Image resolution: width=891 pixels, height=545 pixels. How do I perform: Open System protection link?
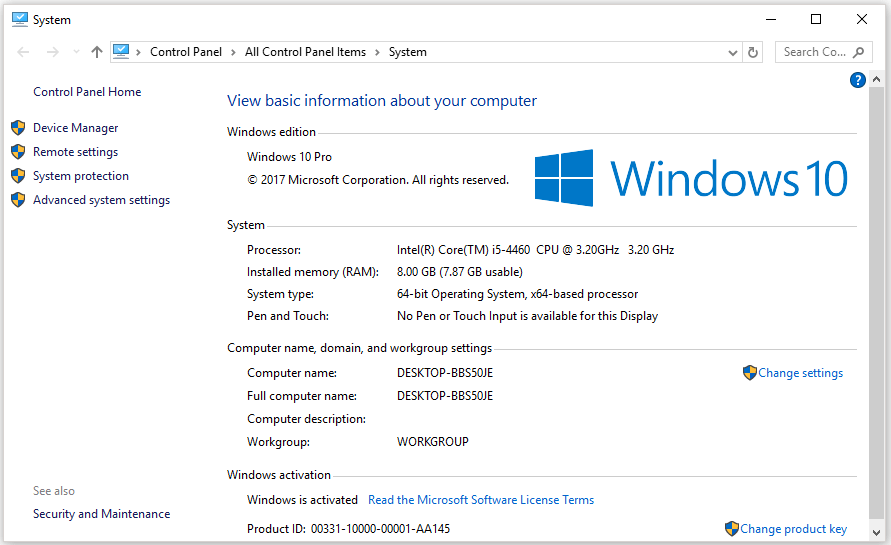(81, 176)
